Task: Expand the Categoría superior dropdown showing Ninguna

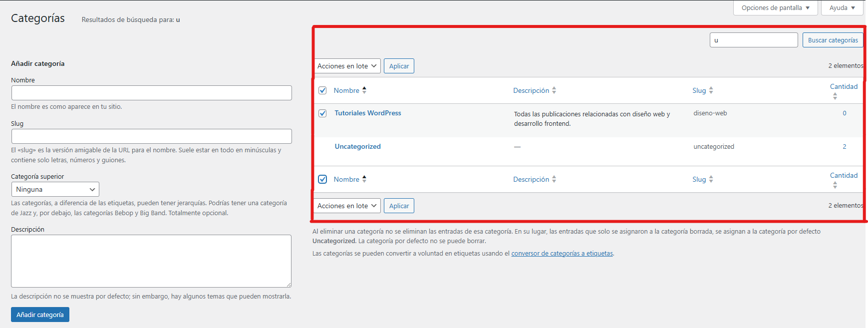Action: tap(55, 189)
